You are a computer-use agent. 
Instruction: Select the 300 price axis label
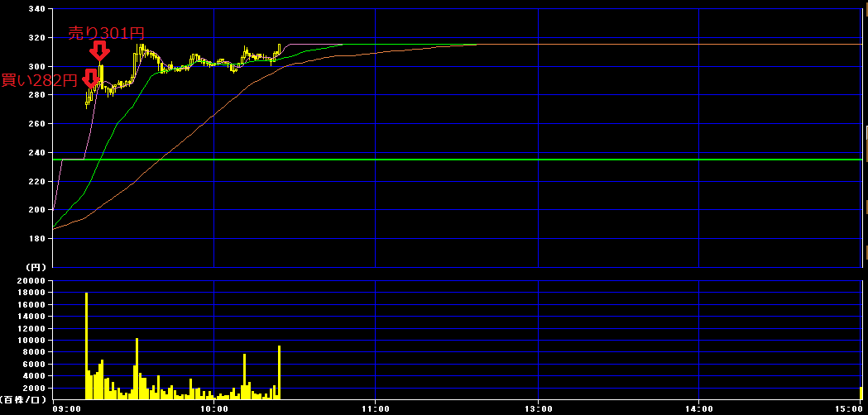[36, 66]
